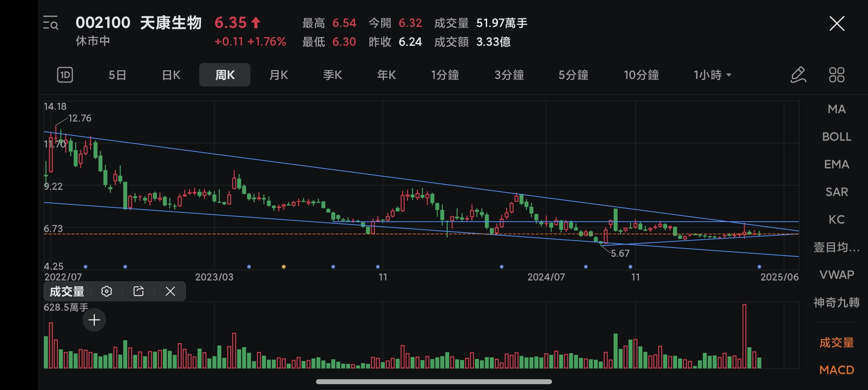Select the 周K tab
868x390 pixels.
[225, 75]
